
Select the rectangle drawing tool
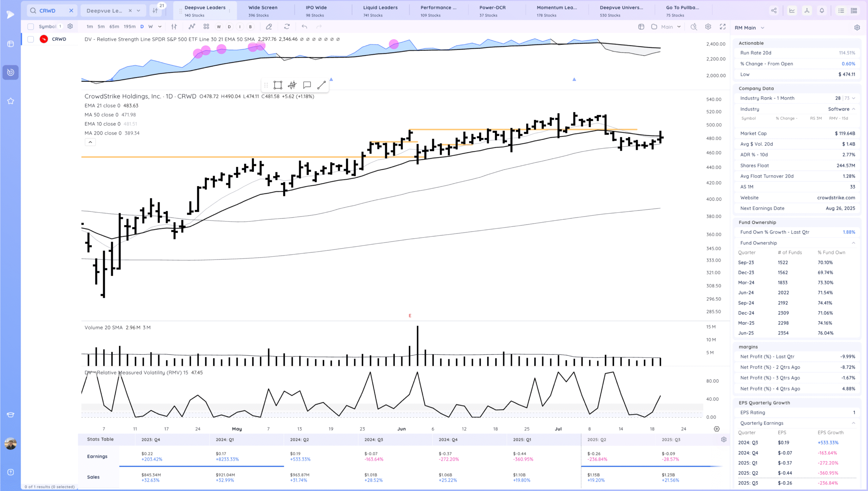coord(278,85)
